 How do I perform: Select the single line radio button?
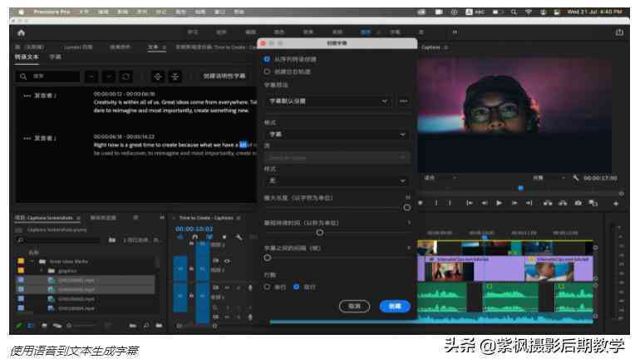(267, 287)
